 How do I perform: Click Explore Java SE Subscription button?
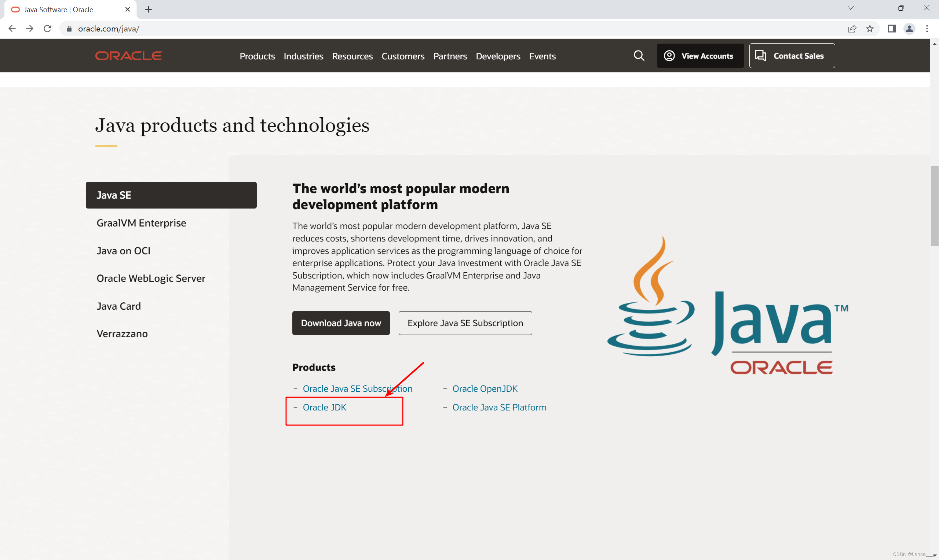(x=465, y=323)
